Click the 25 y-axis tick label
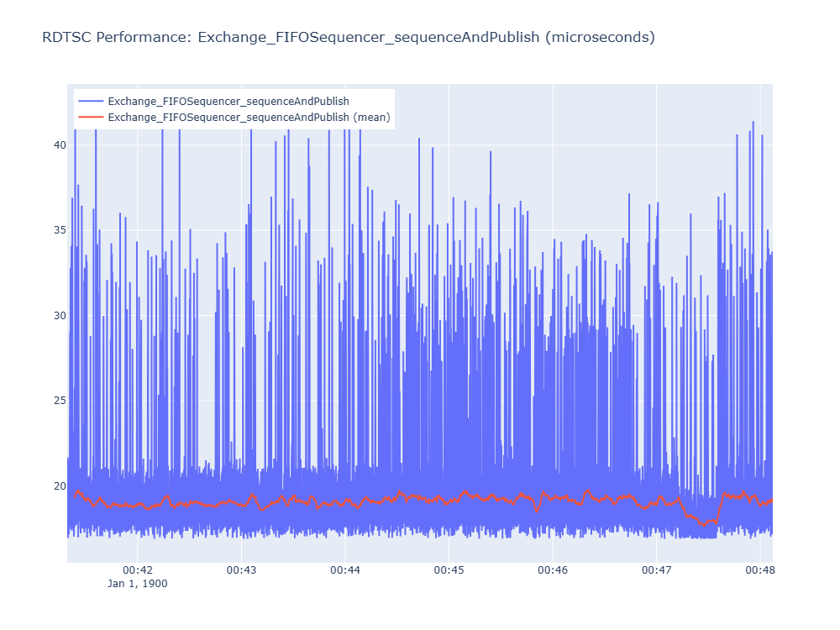Viewport: 840px width, 630px height. [60, 401]
